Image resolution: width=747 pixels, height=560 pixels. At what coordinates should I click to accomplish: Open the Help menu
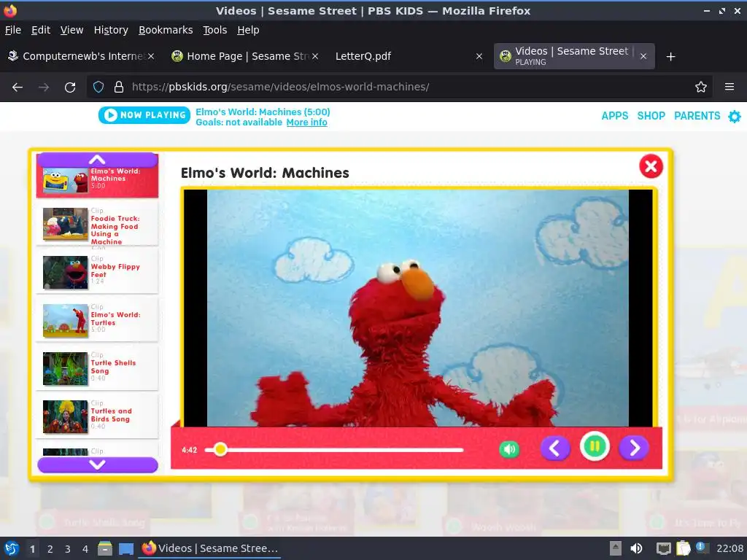(x=248, y=30)
